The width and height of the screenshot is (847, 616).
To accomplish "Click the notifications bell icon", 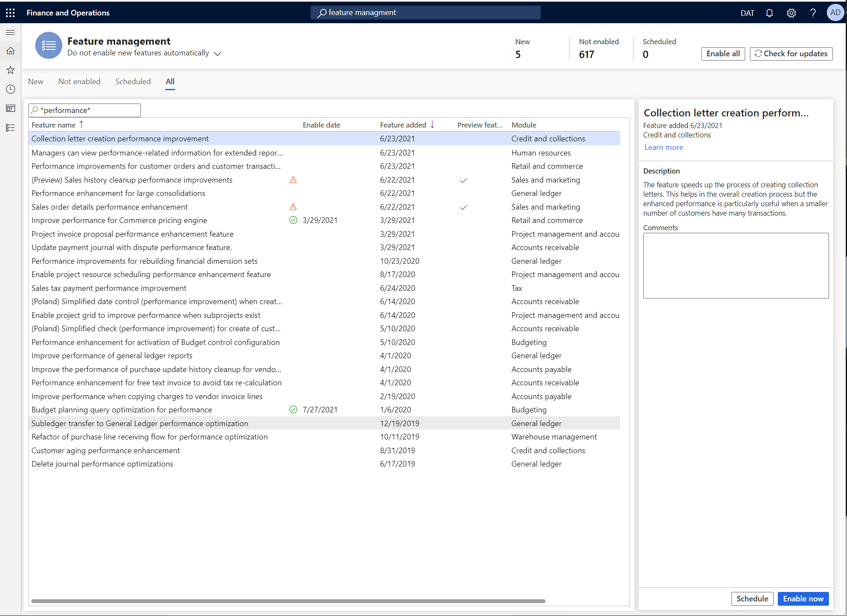I will coord(769,13).
